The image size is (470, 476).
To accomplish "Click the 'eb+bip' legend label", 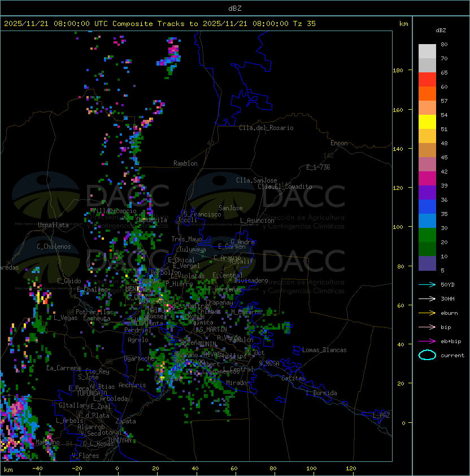I will point(451,341).
